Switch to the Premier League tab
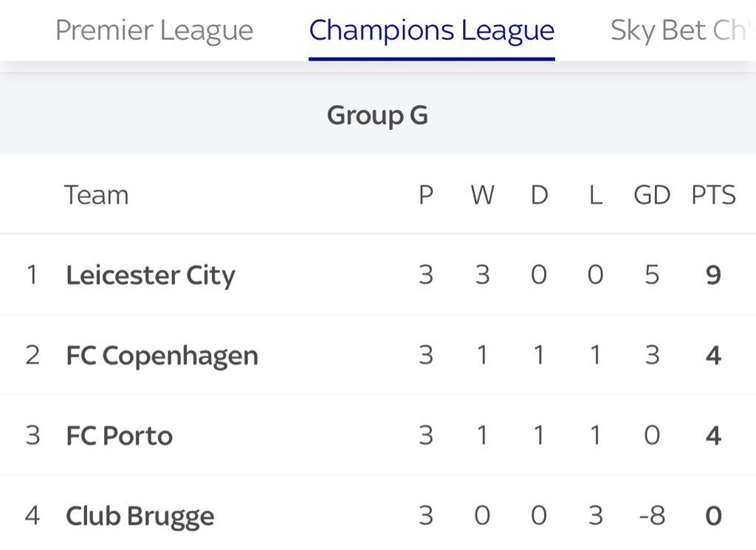Image resolution: width=756 pixels, height=550 pixels. point(154,30)
